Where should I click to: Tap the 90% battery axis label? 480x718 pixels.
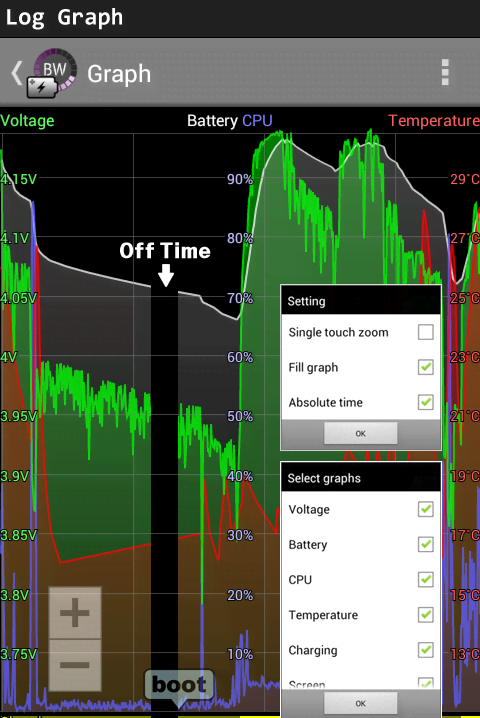[240, 179]
